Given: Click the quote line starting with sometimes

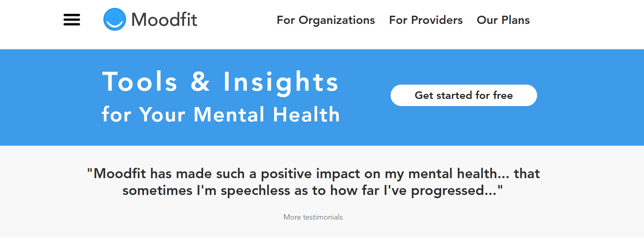Looking at the screenshot, I should pyautogui.click(x=313, y=190).
